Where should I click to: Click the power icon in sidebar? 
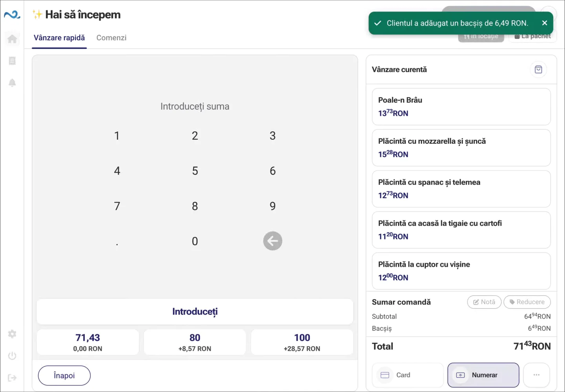click(x=12, y=356)
